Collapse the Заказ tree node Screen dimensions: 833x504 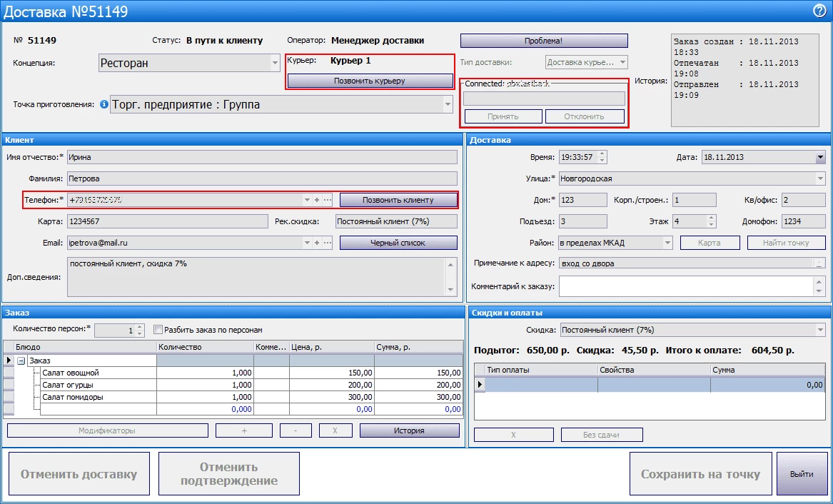tap(21, 361)
